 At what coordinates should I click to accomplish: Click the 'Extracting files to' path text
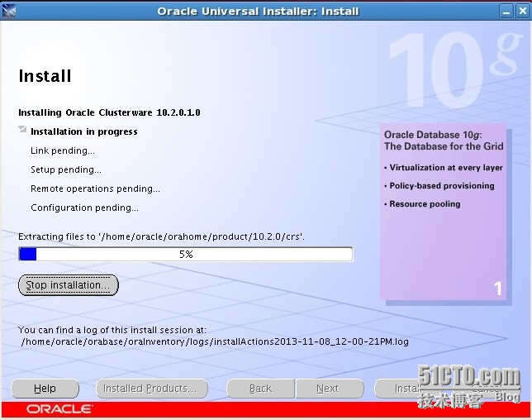pos(161,236)
